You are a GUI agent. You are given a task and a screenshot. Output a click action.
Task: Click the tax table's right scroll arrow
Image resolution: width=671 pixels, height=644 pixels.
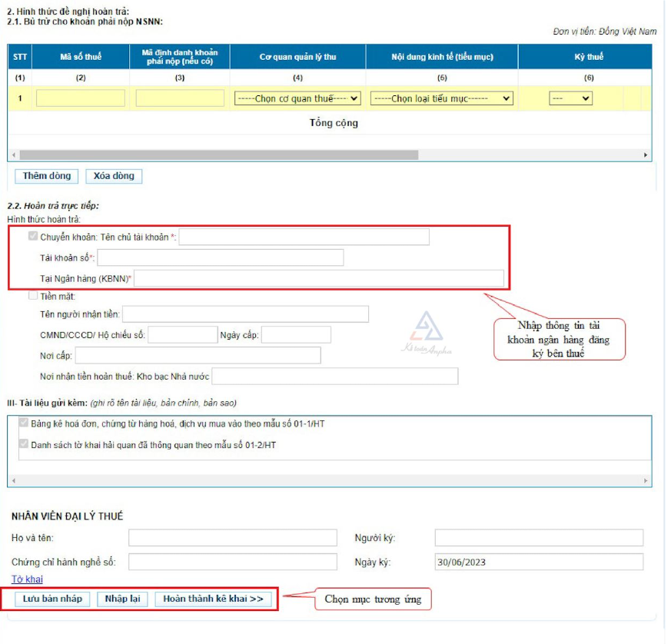coord(646,155)
